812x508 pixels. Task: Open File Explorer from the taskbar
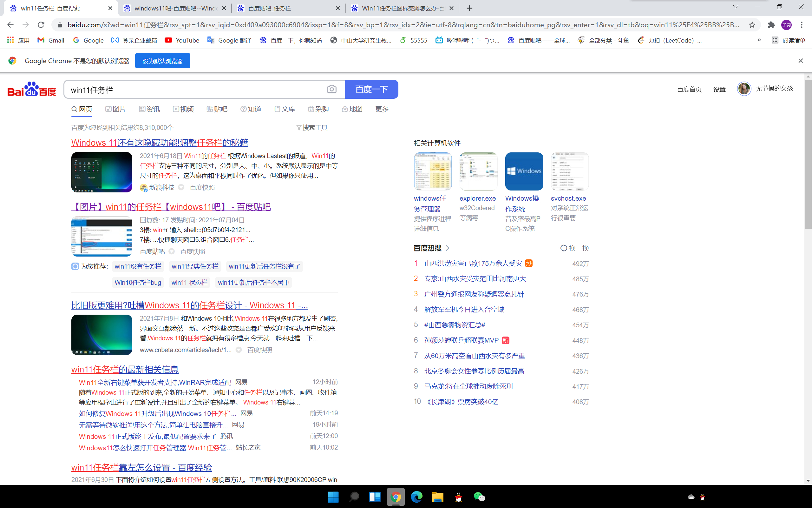point(437,497)
